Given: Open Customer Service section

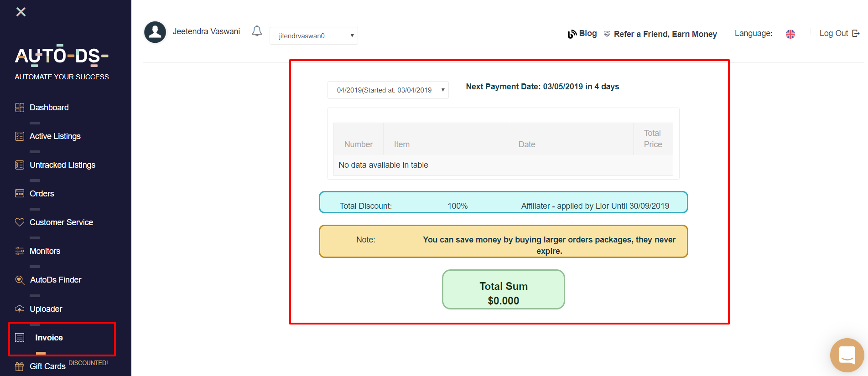Looking at the screenshot, I should pos(62,222).
